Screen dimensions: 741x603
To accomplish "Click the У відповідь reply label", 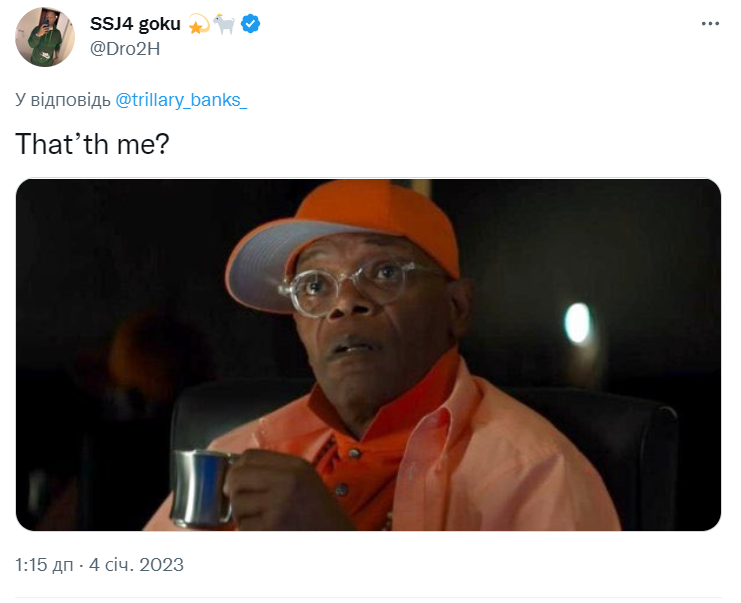I will pyautogui.click(x=62, y=100).
